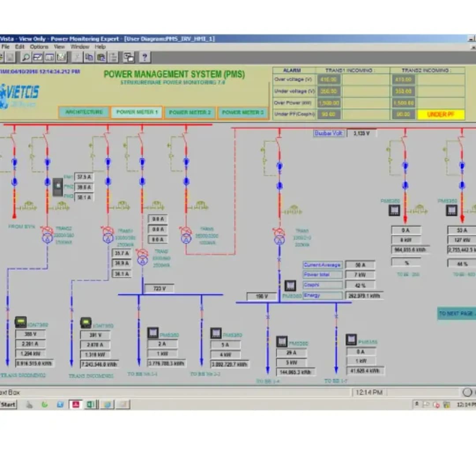The image size is (476, 476).
Task: Click the Busbar Volt value field
Action: click(361, 133)
